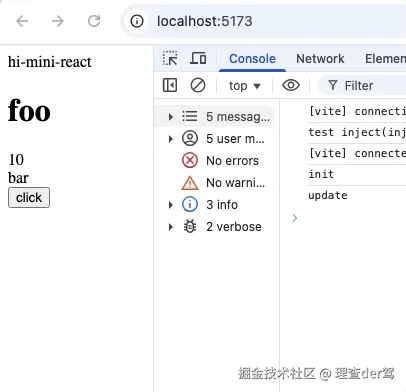
Task: Click the "hi-mini-react" text
Action: tap(50, 62)
